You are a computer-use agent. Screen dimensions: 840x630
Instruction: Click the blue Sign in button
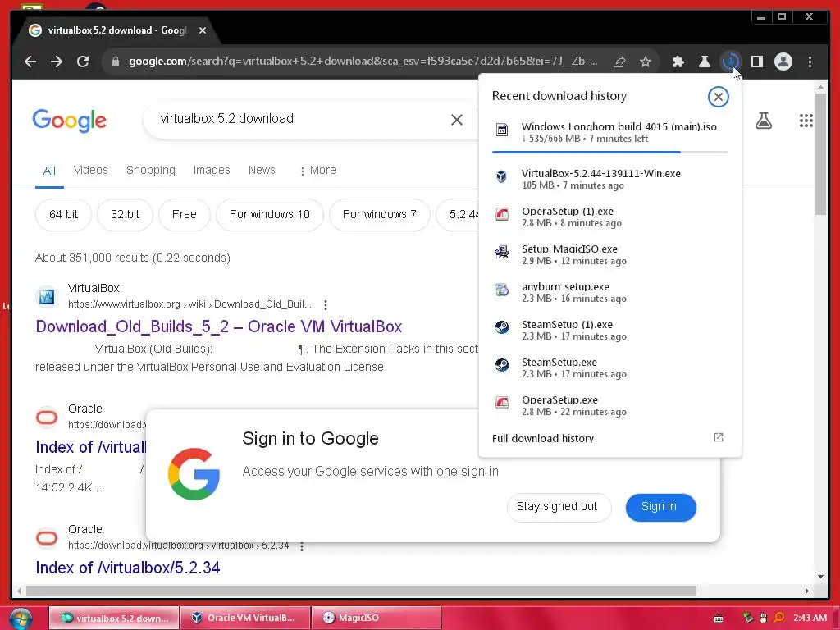tap(660, 507)
